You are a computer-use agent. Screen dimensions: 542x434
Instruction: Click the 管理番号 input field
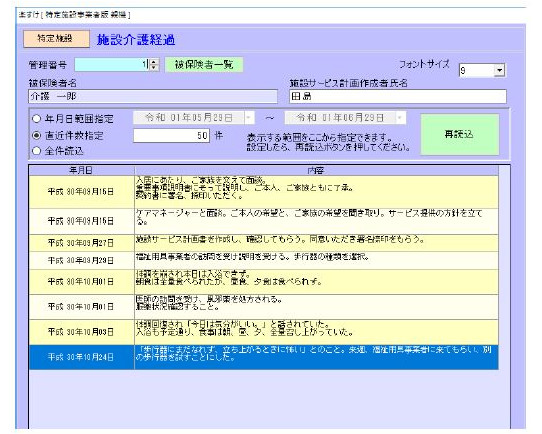[x=112, y=65]
